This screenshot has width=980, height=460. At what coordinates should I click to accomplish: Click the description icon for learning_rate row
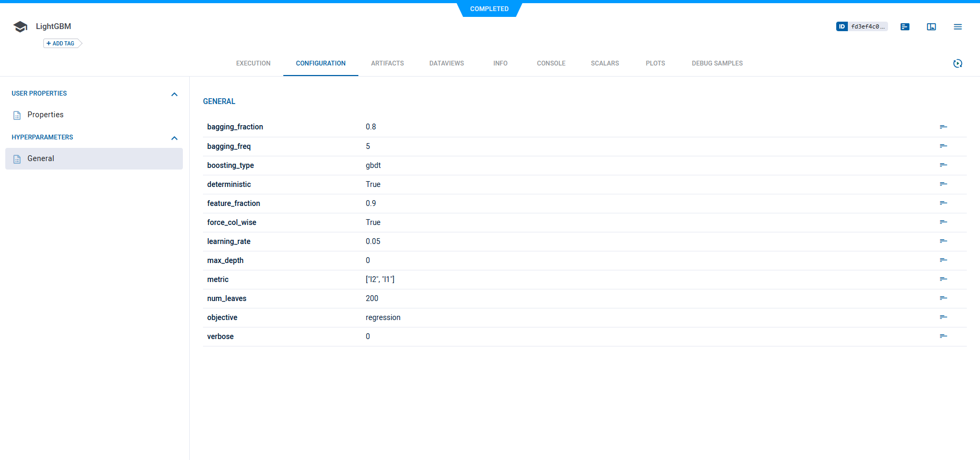pos(943,241)
